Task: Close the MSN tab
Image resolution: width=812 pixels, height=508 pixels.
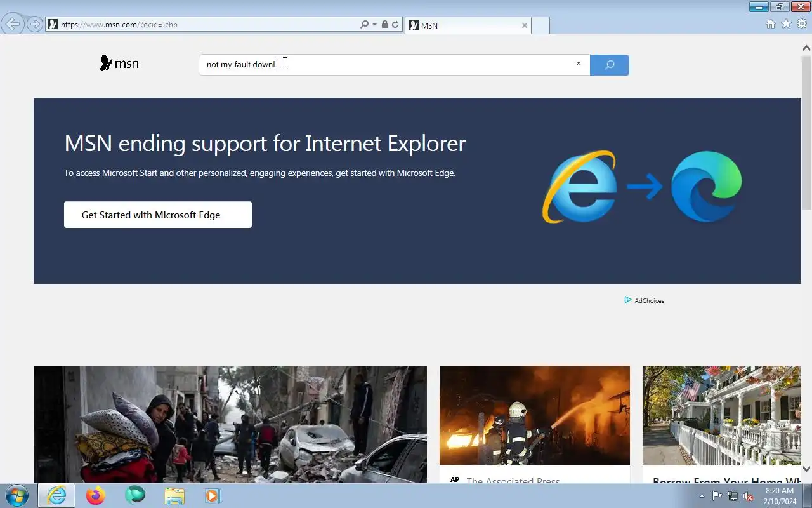Action: (x=524, y=25)
